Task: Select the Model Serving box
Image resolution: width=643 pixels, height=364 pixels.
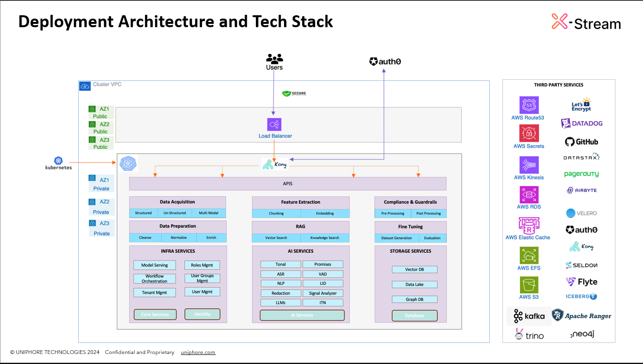Action: 154,265
